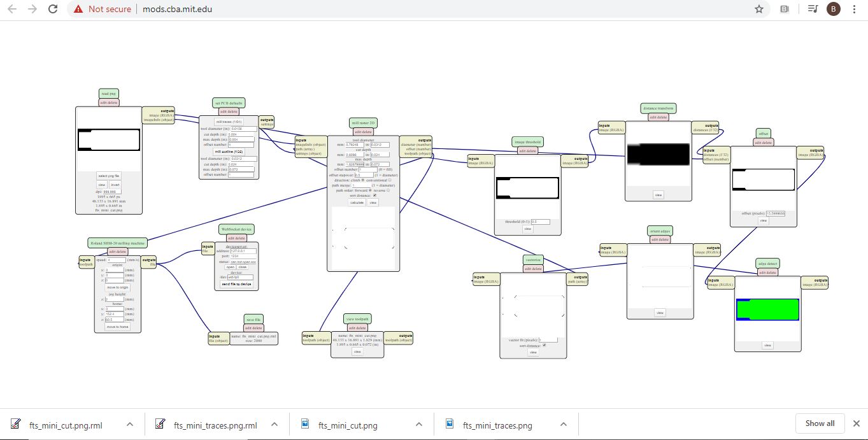
Task: Click view button in offset module
Action: 764,220
